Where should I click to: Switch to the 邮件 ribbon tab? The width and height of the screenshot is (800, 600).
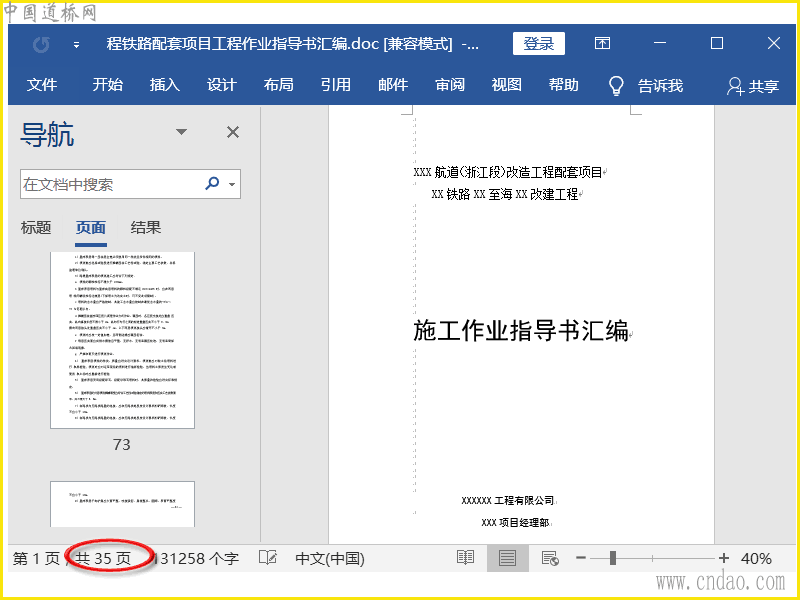click(x=393, y=85)
